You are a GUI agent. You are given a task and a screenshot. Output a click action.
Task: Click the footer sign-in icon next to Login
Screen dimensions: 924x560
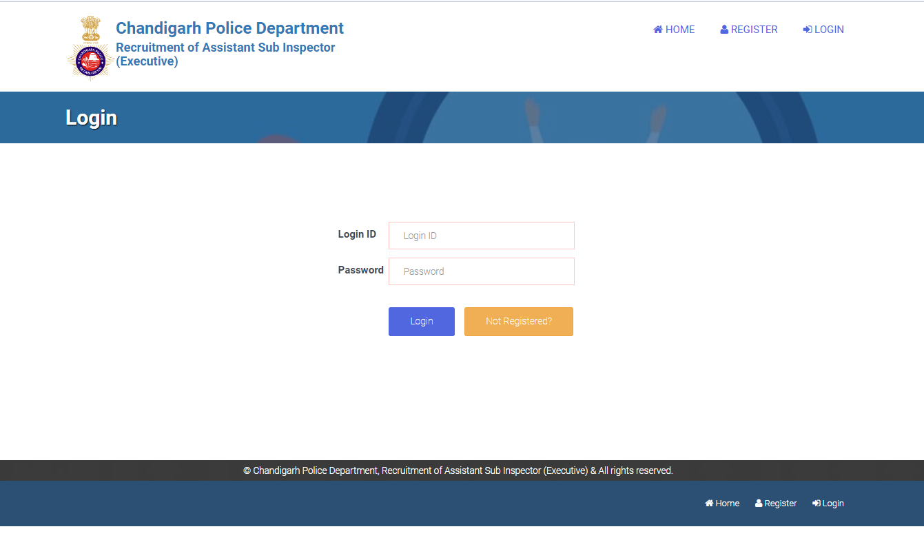[x=816, y=504]
